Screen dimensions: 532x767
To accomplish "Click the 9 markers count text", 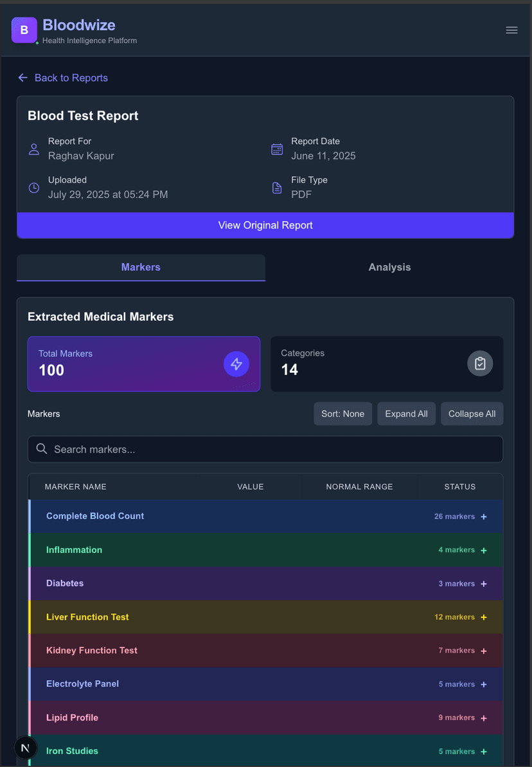I will tap(457, 717).
